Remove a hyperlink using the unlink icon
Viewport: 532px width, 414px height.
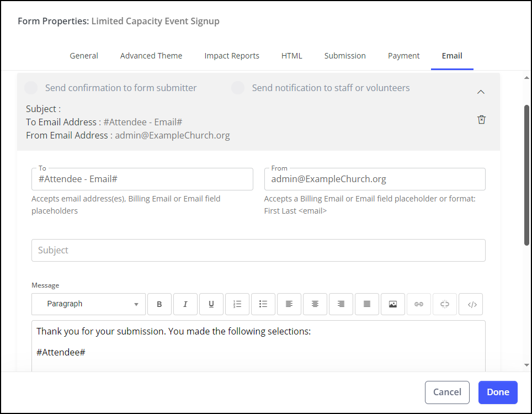coord(444,304)
